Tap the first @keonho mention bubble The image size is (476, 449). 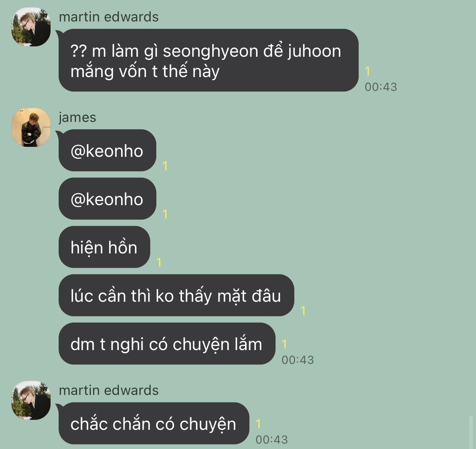tap(107, 150)
